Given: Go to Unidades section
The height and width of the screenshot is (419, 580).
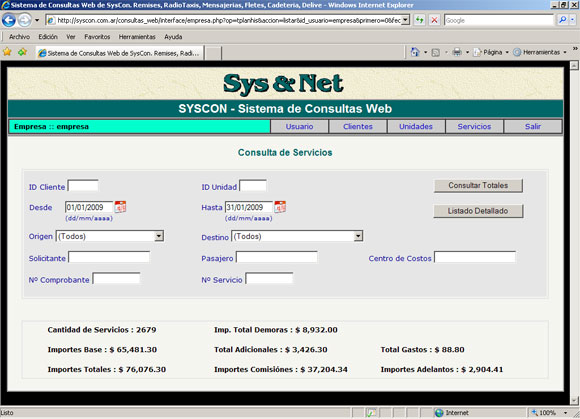Looking at the screenshot, I should point(416,126).
